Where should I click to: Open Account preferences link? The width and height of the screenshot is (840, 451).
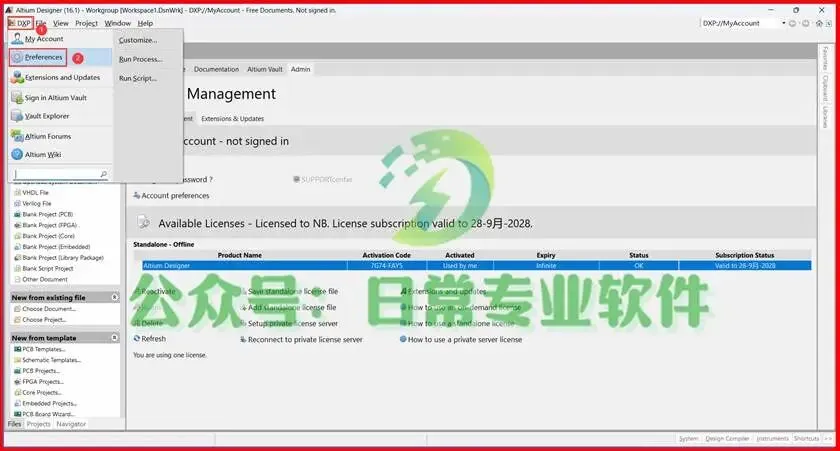tap(175, 196)
